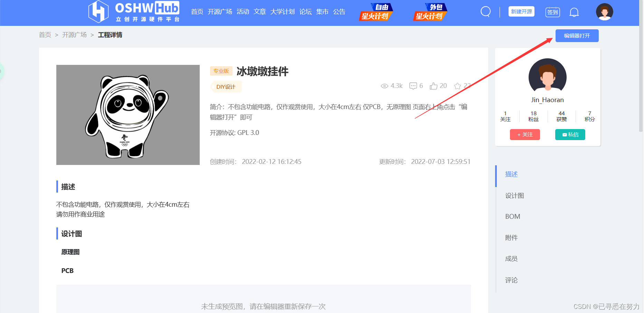Click the author's 积分 count
The height and width of the screenshot is (313, 644).
coord(589,116)
